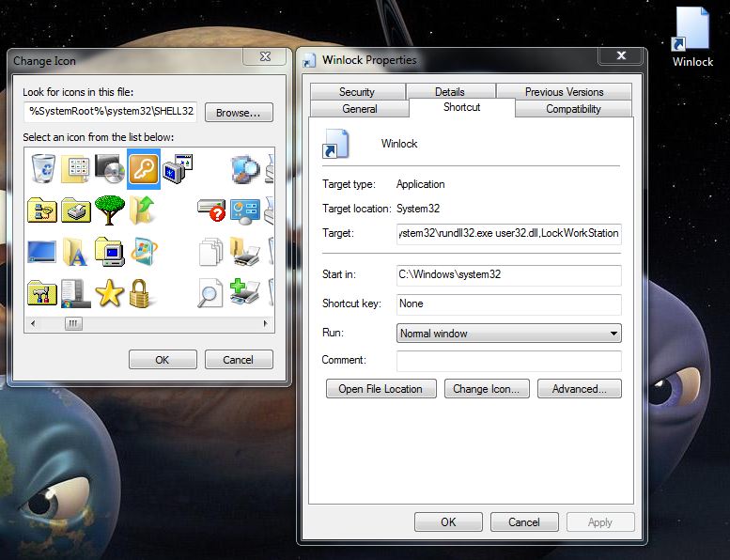Screen dimensions: 730x560
Task: Select the drive with CD disc icon
Action: click(x=109, y=168)
